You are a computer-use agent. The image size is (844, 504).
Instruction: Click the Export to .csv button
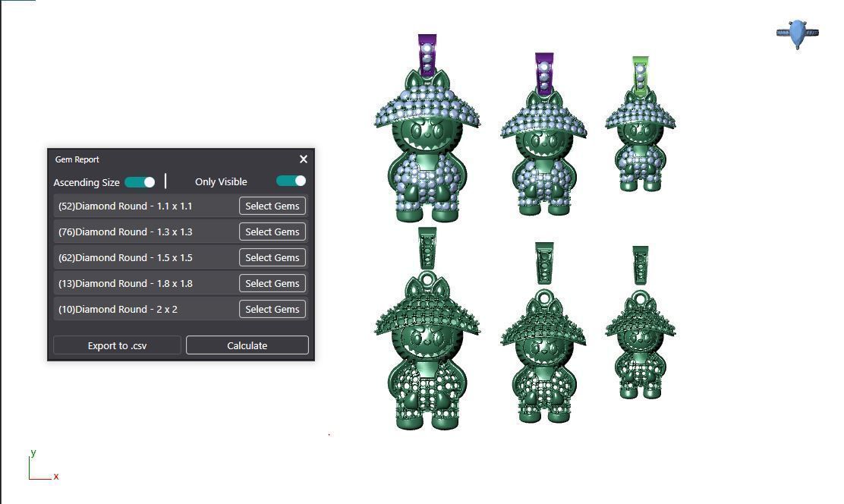pyautogui.click(x=118, y=345)
